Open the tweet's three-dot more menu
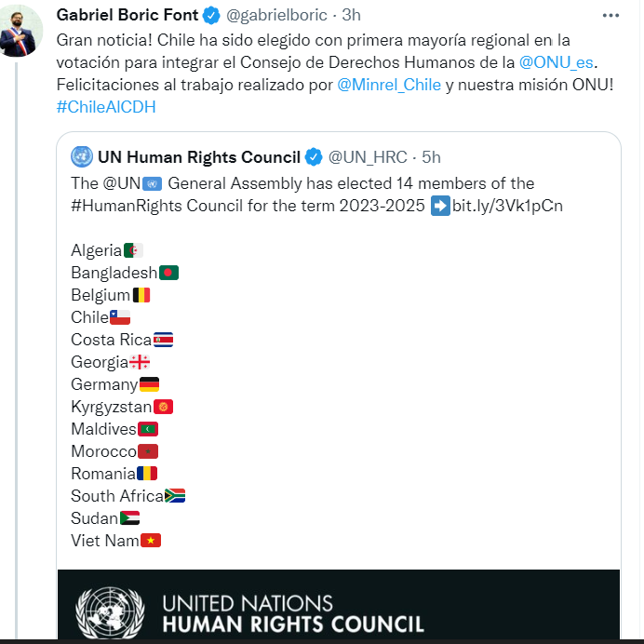Image resolution: width=644 pixels, height=644 pixels. (x=610, y=16)
